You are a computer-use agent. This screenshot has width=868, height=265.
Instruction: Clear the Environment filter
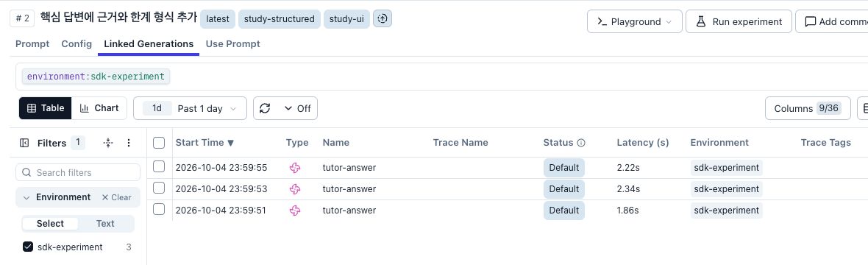pyautogui.click(x=116, y=197)
